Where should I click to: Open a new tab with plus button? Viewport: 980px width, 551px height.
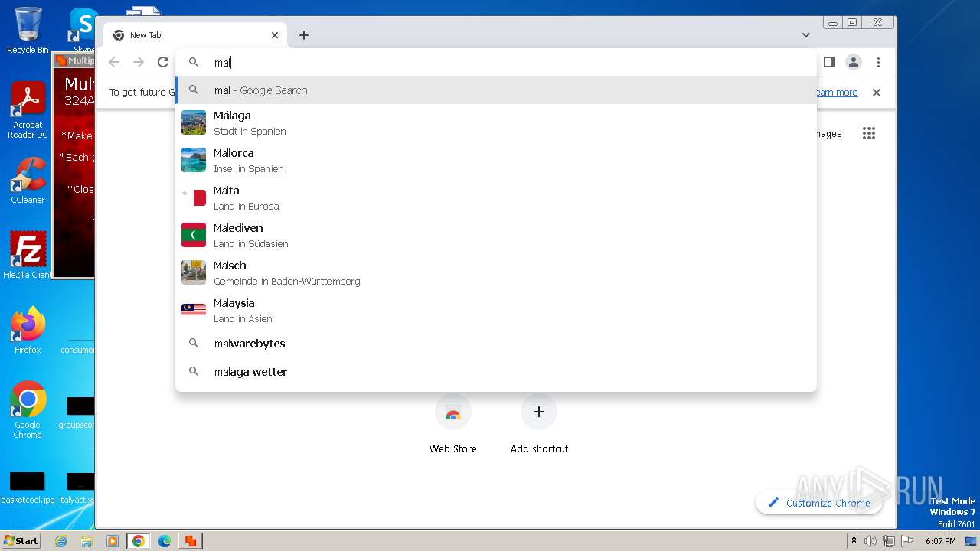[304, 35]
